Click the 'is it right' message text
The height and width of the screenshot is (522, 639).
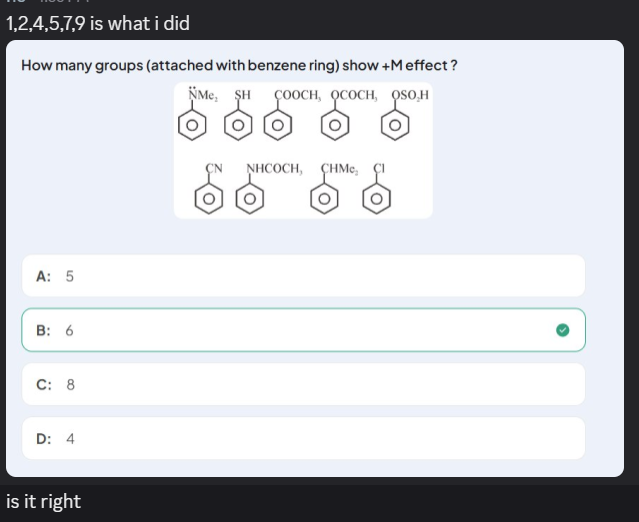click(x=43, y=501)
